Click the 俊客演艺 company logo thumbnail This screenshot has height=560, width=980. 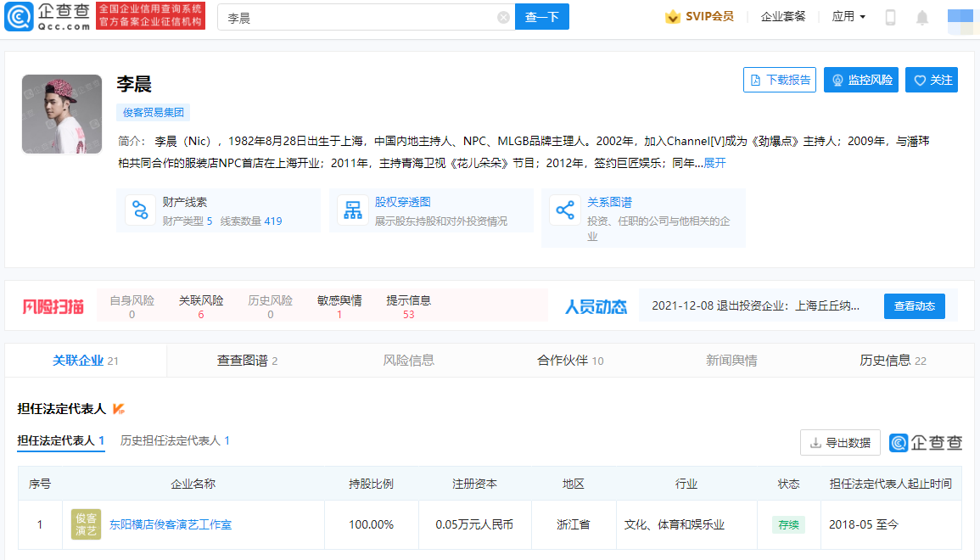tap(86, 524)
